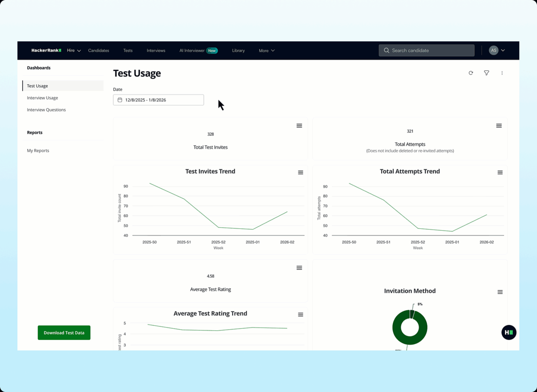
Task: Click the 5% label on donut chart
Action: point(420,304)
